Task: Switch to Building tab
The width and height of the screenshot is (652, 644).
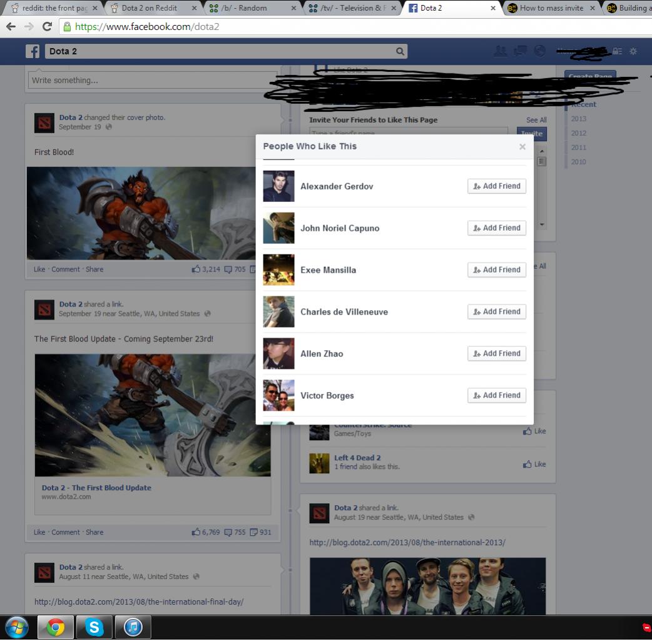Action: 629,8
